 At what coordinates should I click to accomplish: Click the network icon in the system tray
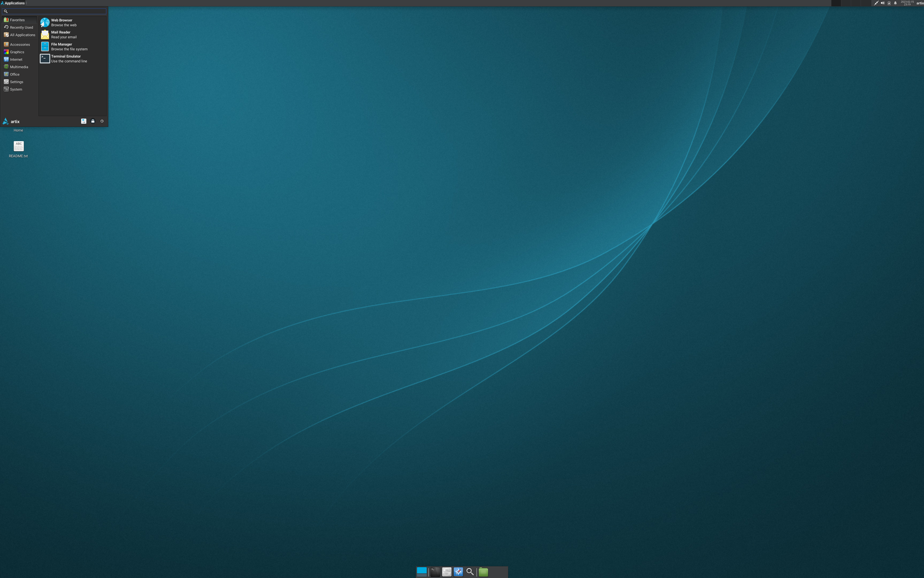[876, 3]
